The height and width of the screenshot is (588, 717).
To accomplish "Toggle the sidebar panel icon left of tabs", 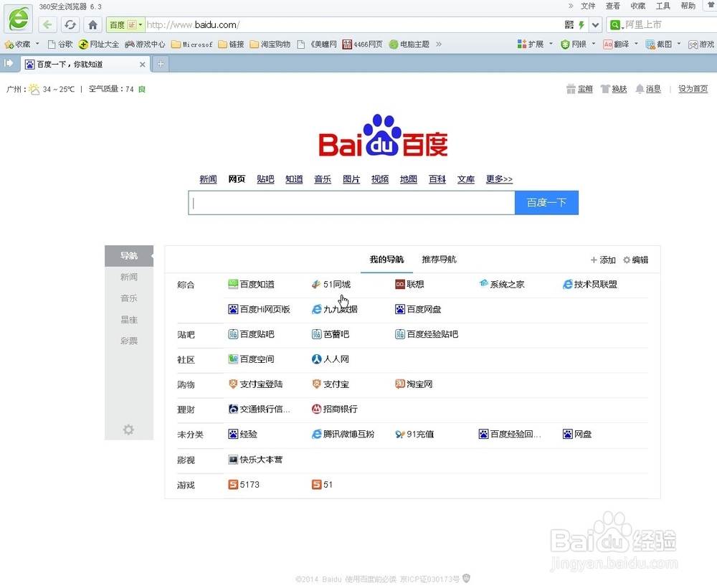I will [9, 64].
